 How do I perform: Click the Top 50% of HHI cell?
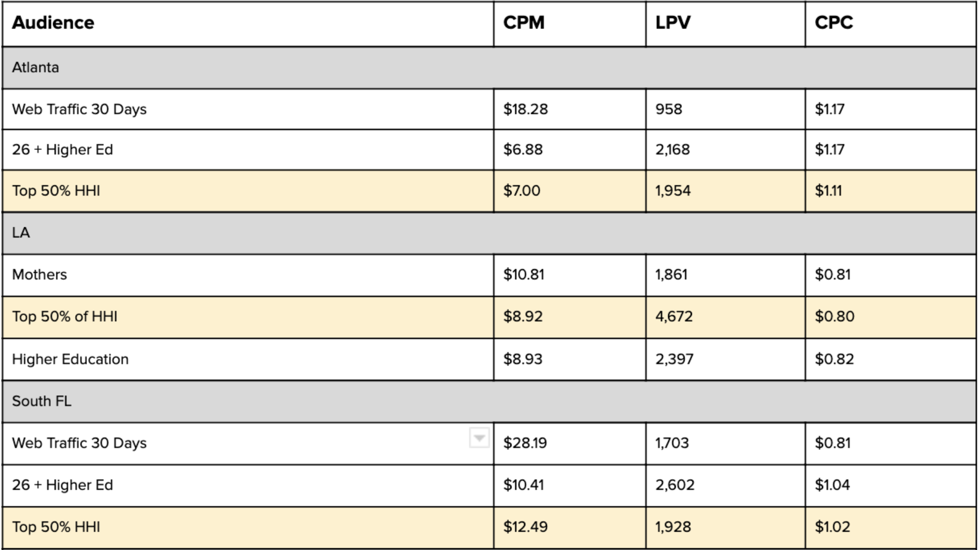(x=65, y=317)
